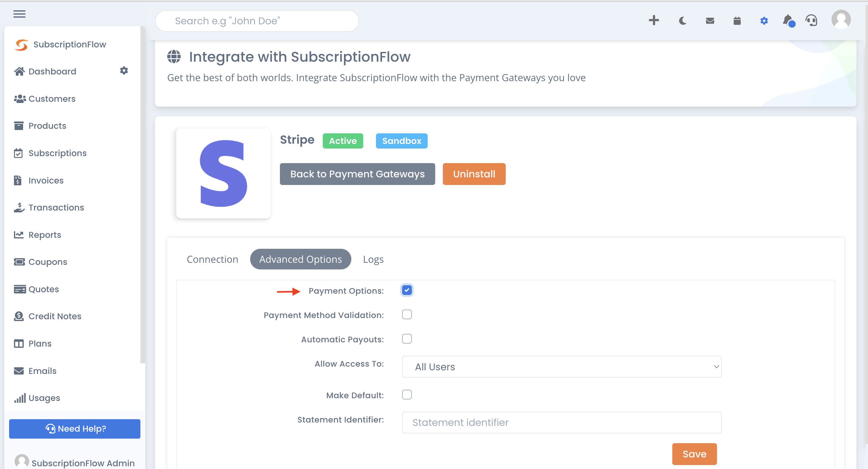The height and width of the screenshot is (469, 868).
Task: Switch to the Connection tab
Action: (x=212, y=259)
